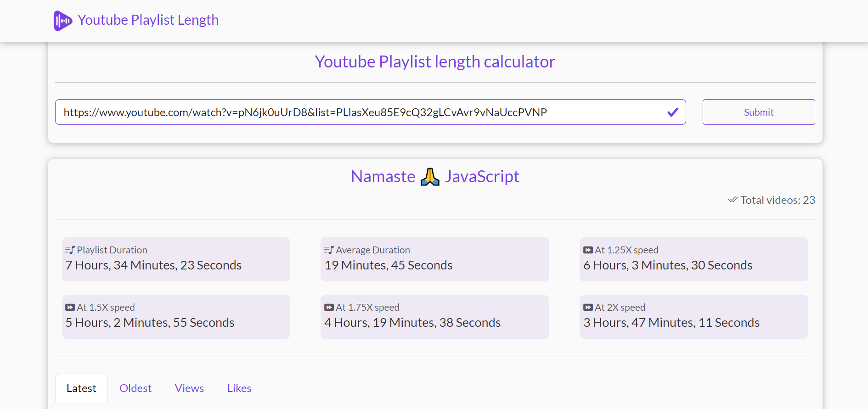Click the fast-forward icon for 1.75X speed
The image size is (868, 409).
[x=329, y=308]
